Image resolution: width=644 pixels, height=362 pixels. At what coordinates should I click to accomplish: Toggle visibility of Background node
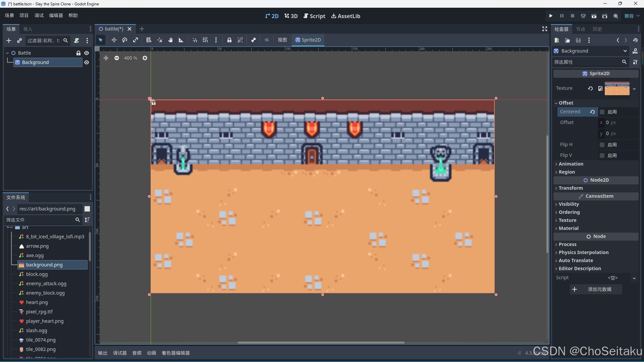coord(87,62)
